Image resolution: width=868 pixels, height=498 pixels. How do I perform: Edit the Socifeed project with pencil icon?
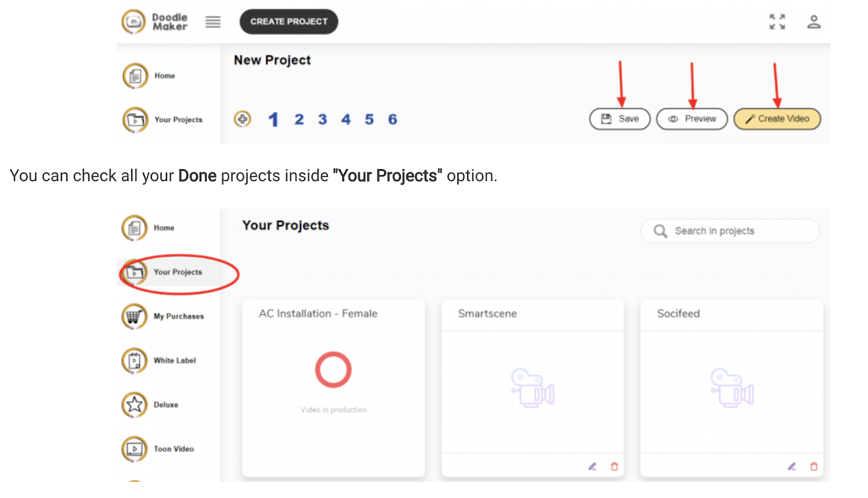point(792,467)
